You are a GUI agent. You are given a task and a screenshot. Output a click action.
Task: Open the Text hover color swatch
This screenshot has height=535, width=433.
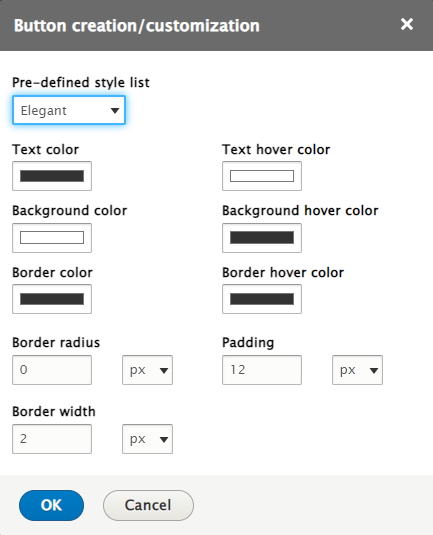262,176
